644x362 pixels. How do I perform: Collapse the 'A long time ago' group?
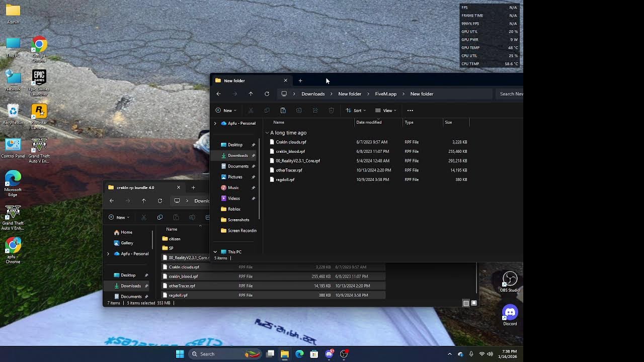[267, 133]
